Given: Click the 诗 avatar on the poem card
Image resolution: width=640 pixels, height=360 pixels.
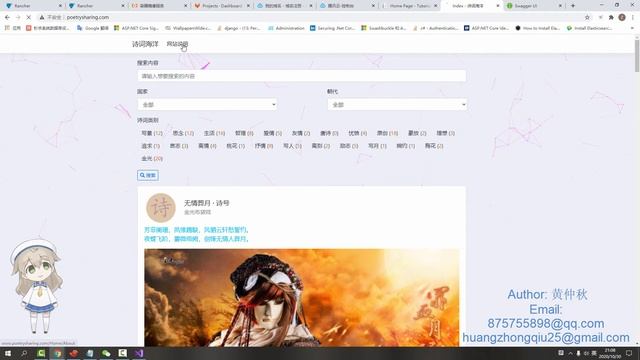Looking at the screenshot, I should pyautogui.click(x=161, y=208).
